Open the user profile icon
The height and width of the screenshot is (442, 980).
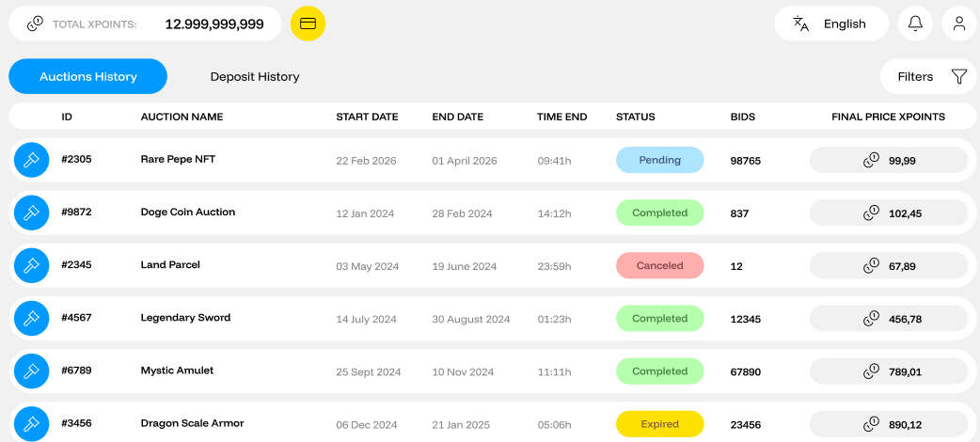tap(958, 24)
